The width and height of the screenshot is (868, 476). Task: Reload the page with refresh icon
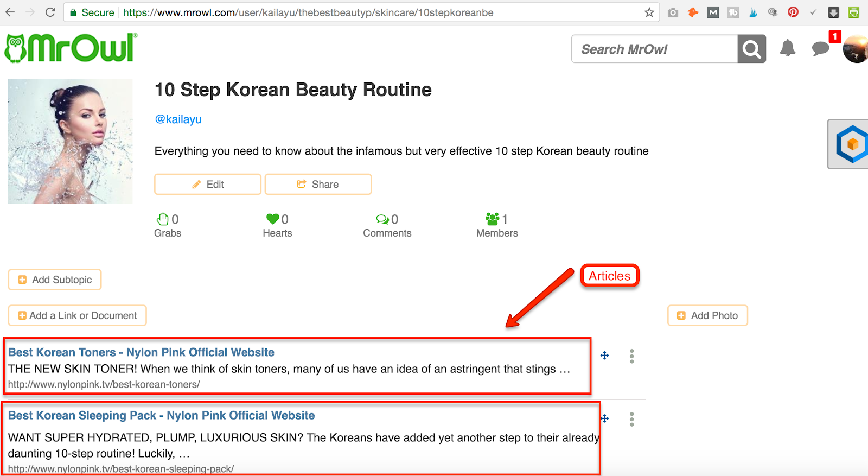(50, 12)
